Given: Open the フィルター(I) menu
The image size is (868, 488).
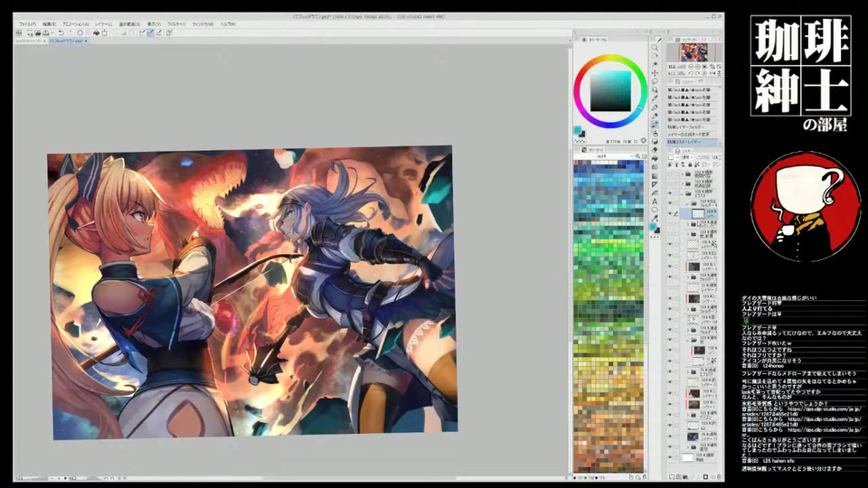Looking at the screenshot, I should (x=176, y=24).
